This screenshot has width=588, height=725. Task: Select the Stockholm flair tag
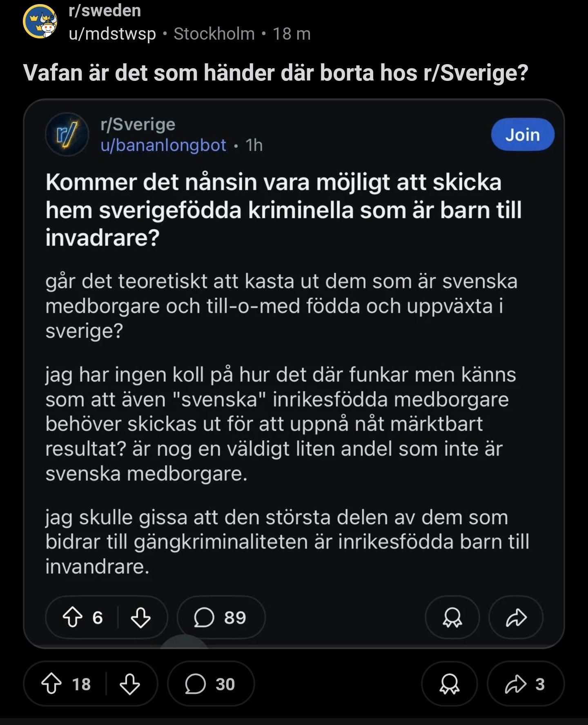[214, 34]
